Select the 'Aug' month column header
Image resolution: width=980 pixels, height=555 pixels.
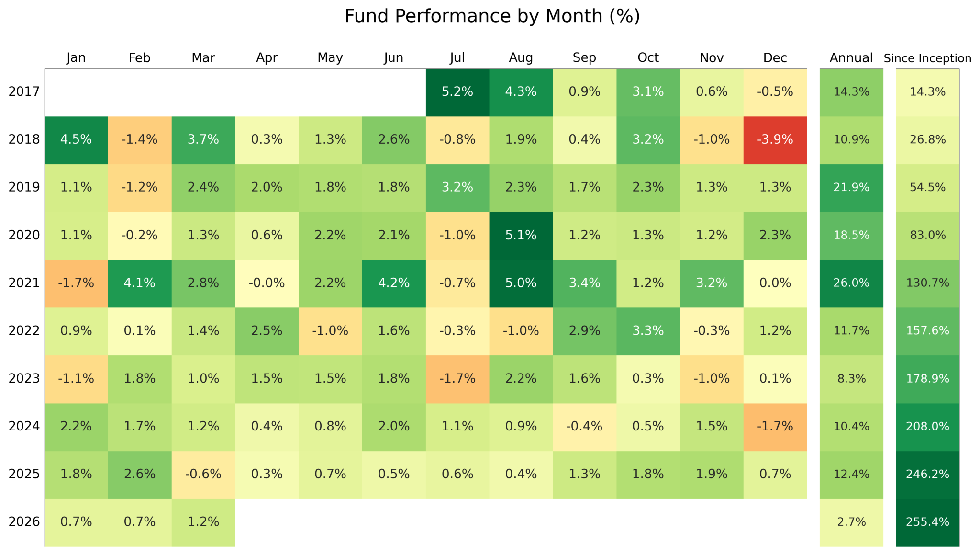pos(521,58)
